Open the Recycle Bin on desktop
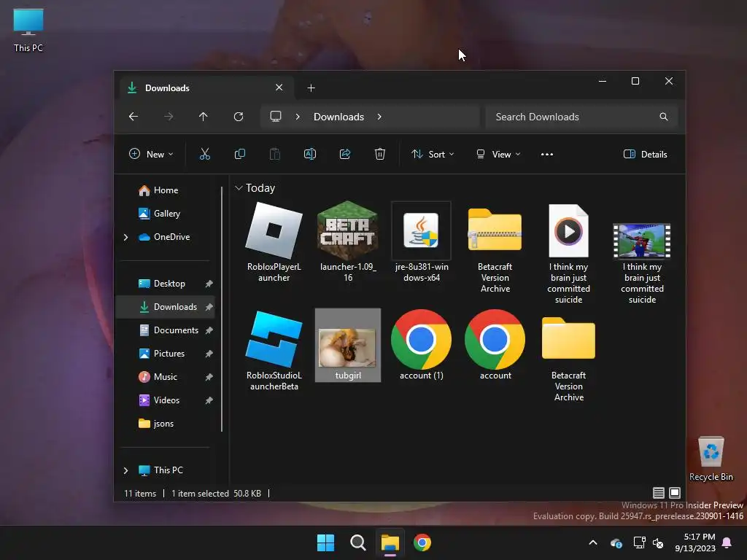Image resolution: width=747 pixels, height=560 pixels. point(711,458)
